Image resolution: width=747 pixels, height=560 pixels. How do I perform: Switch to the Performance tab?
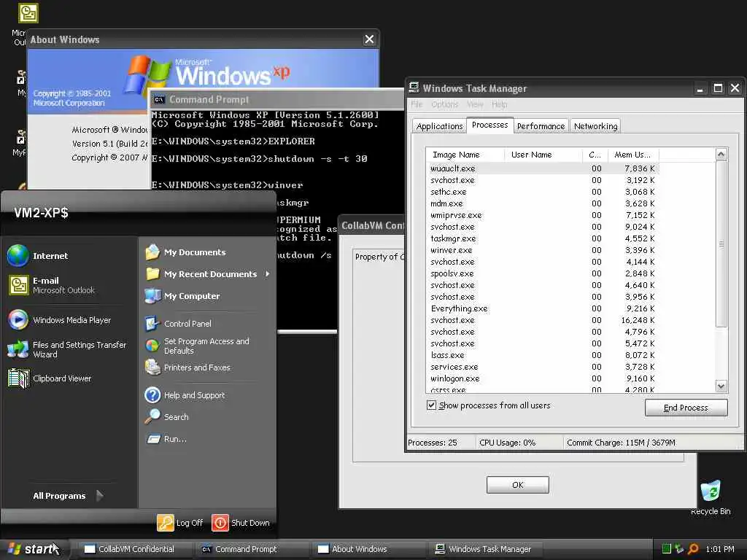click(x=541, y=126)
